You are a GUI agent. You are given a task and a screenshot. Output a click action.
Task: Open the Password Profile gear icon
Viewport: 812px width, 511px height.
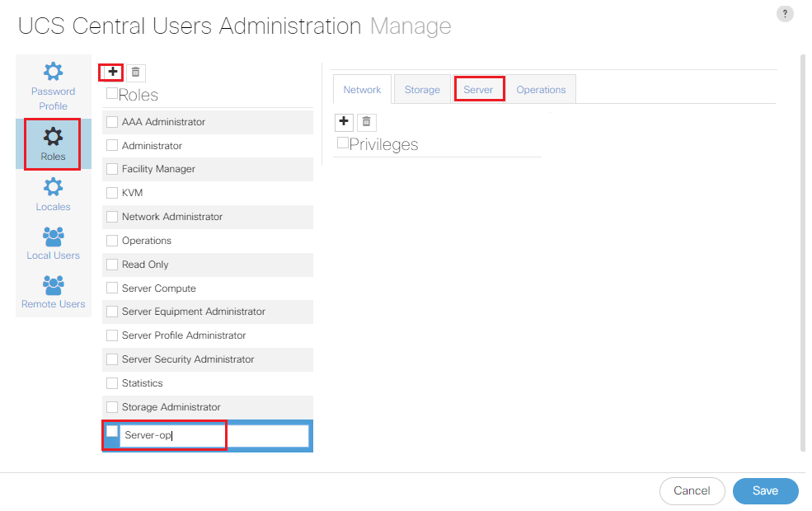53,72
